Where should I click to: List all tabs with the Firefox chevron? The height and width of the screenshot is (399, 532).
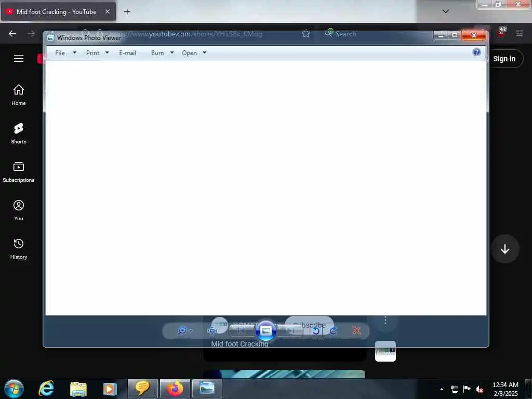point(446,11)
